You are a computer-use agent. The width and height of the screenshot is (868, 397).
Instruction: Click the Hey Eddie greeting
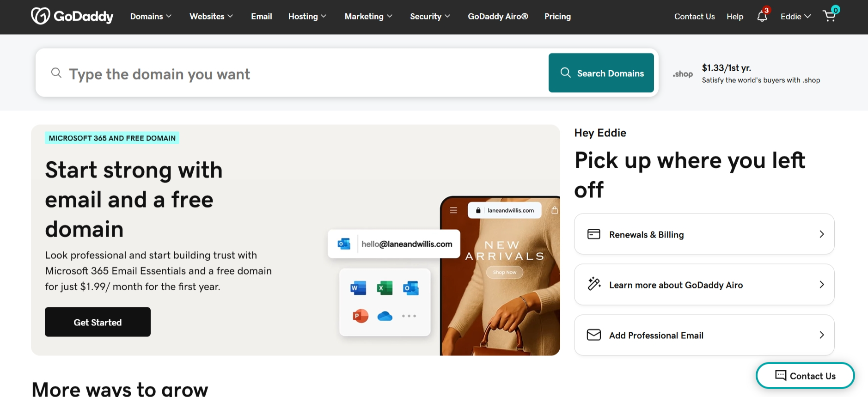click(x=600, y=133)
